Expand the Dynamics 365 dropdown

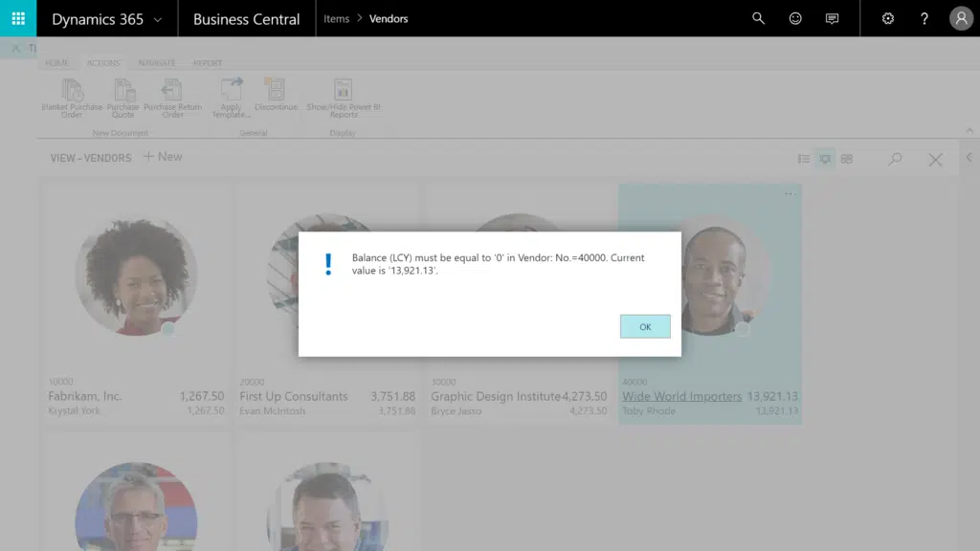point(158,19)
